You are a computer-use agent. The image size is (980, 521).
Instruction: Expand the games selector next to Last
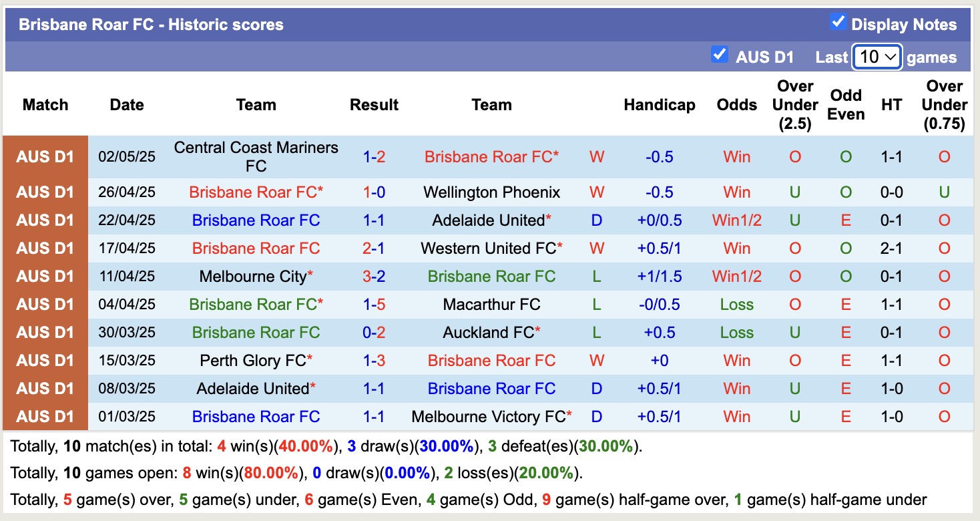coord(877,57)
